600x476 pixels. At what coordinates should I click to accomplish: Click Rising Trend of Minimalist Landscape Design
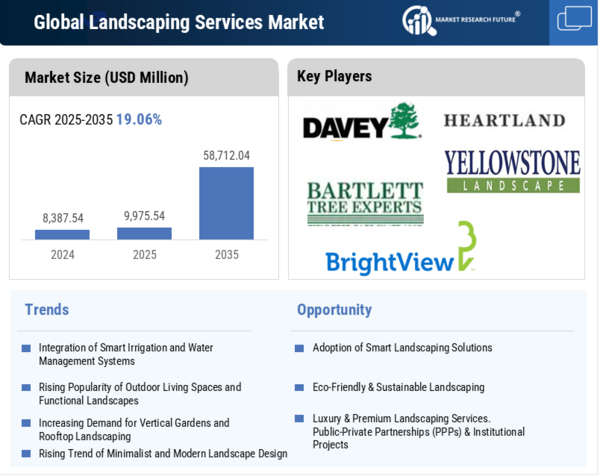tap(162, 454)
